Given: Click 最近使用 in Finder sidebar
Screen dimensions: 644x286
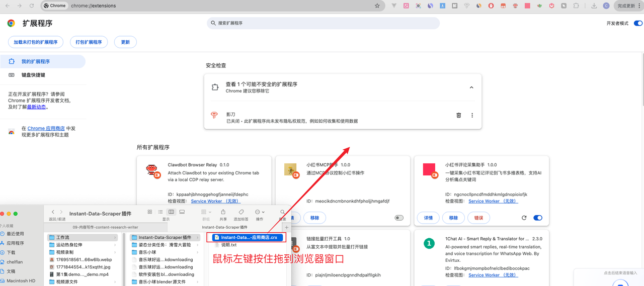Looking at the screenshot, I should [15, 234].
